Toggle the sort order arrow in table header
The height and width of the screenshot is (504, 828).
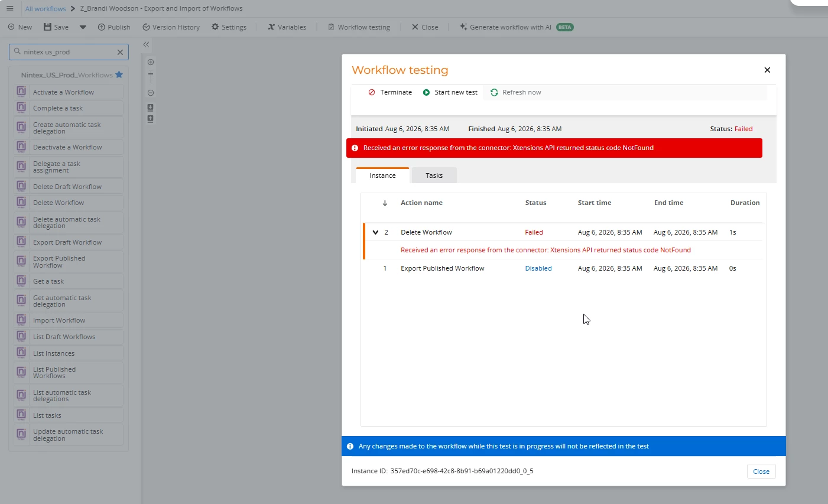(385, 203)
